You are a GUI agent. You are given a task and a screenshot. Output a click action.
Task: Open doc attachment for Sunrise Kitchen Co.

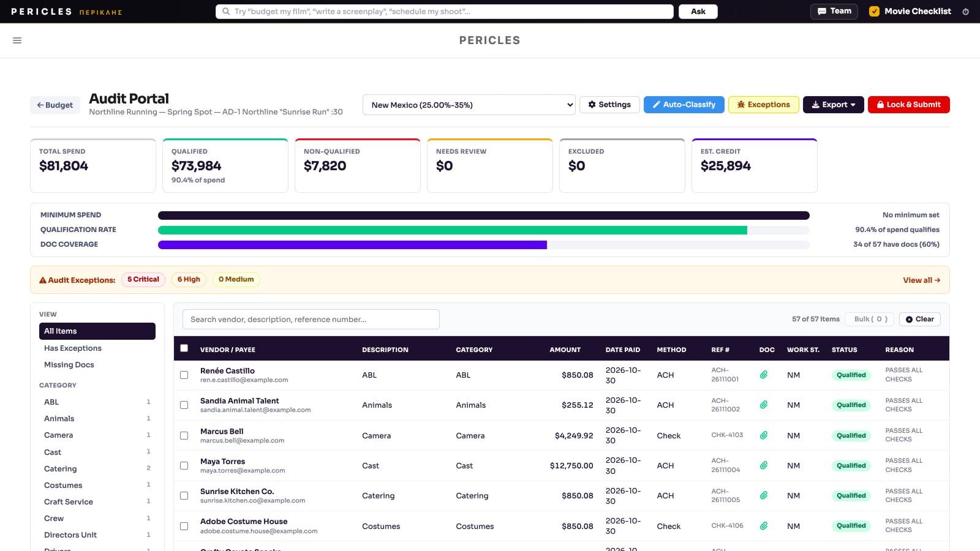pos(764,495)
